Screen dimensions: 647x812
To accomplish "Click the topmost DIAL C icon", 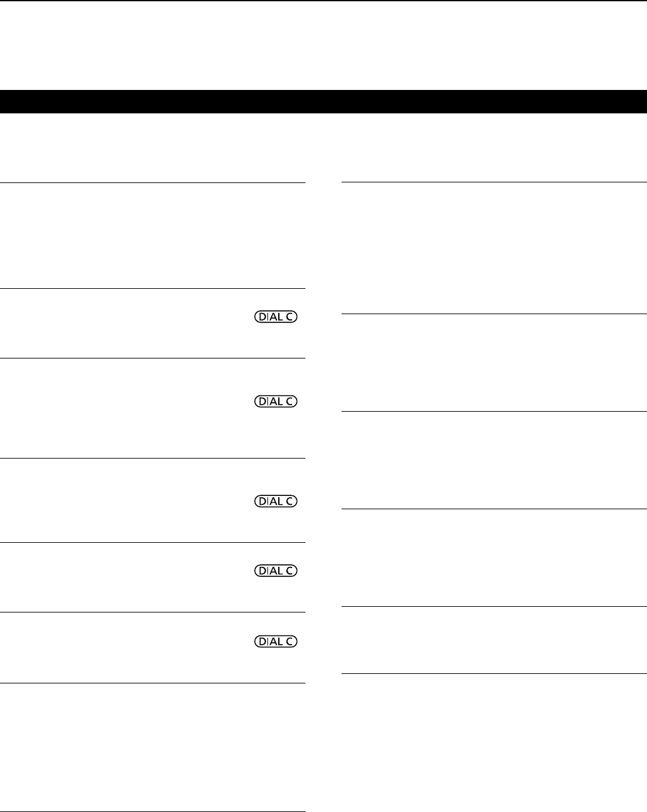I will pyautogui.click(x=276, y=317).
